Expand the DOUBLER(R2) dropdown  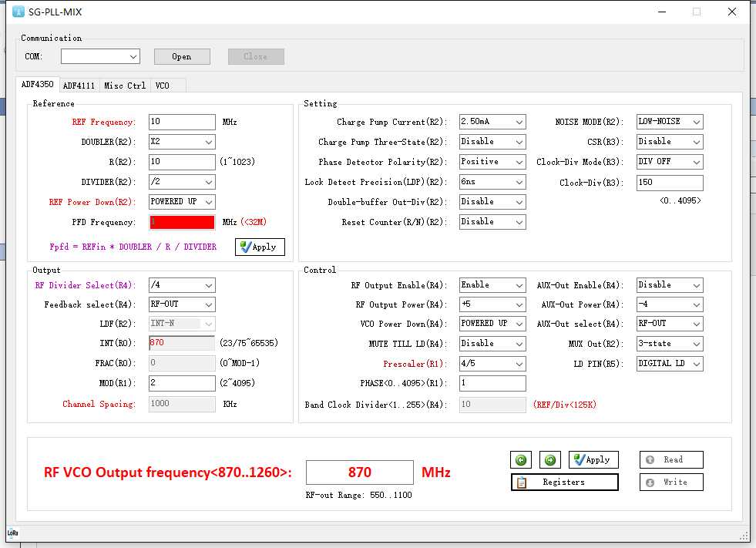(x=182, y=142)
